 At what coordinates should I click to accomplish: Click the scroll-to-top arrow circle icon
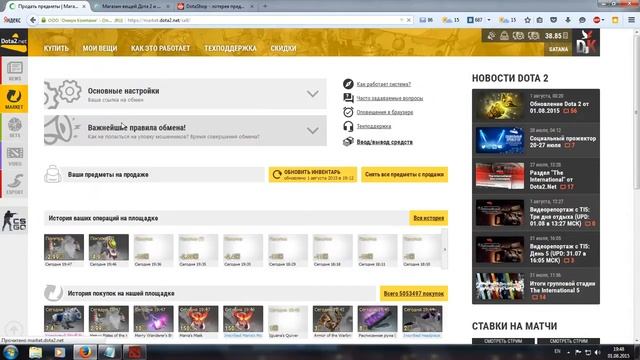click(14, 329)
